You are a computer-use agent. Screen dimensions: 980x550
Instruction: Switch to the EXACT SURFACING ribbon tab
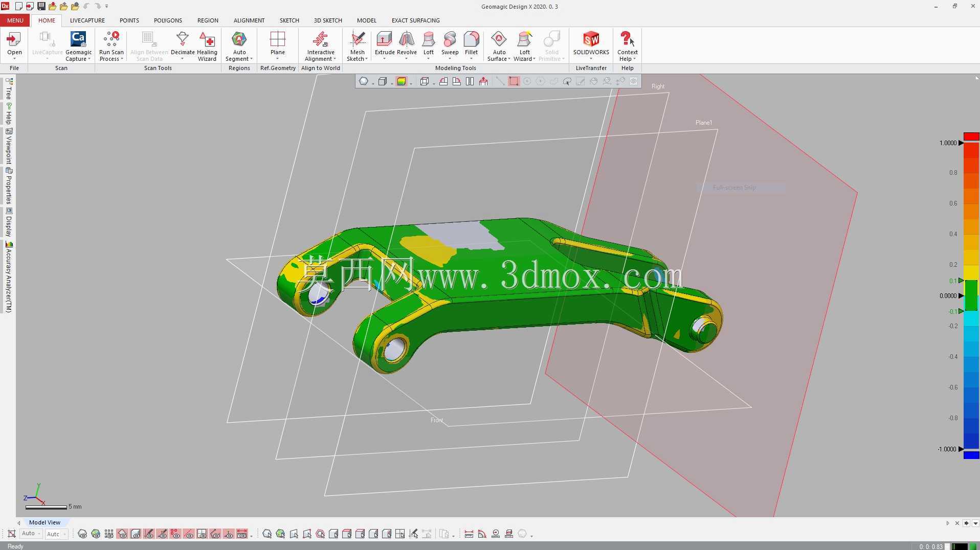point(416,20)
